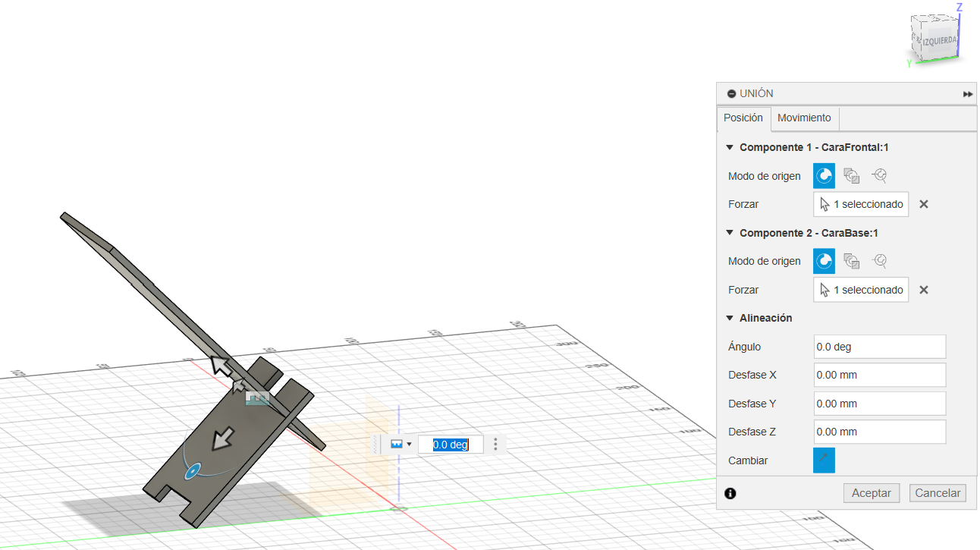Image resolution: width=980 pixels, height=550 pixels.
Task: Click the Componente 2 Forzar selection box
Action: 861,290
